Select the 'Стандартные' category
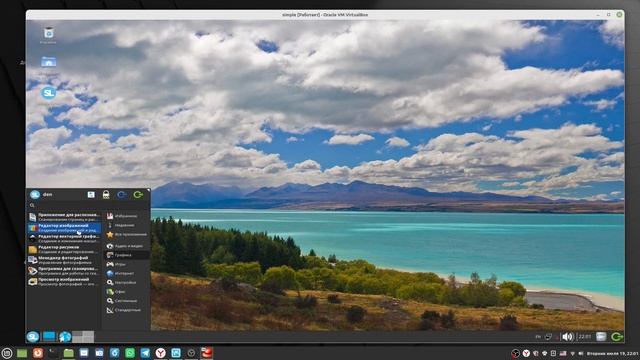 [126, 310]
